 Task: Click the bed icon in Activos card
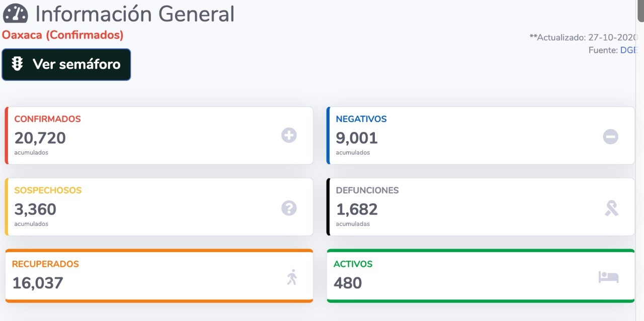[608, 277]
